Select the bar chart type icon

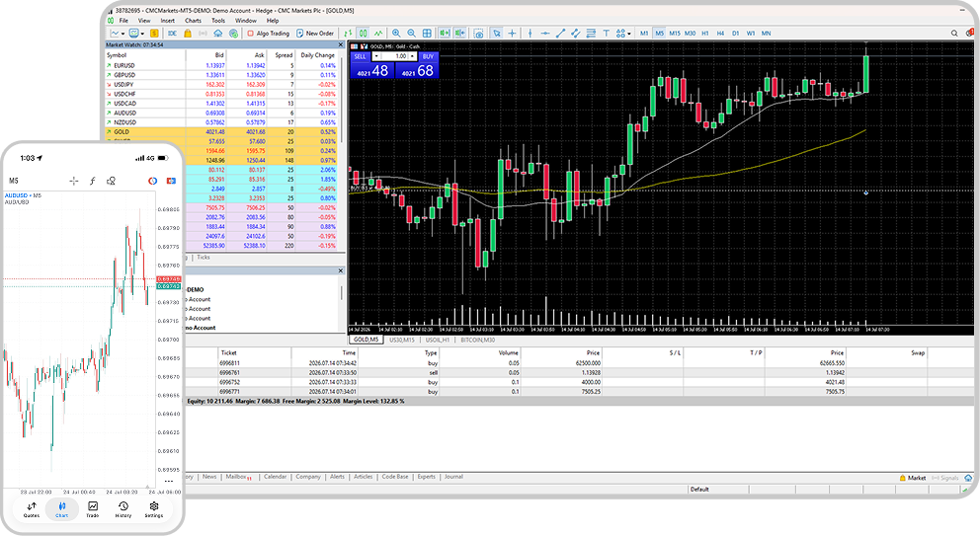point(348,34)
